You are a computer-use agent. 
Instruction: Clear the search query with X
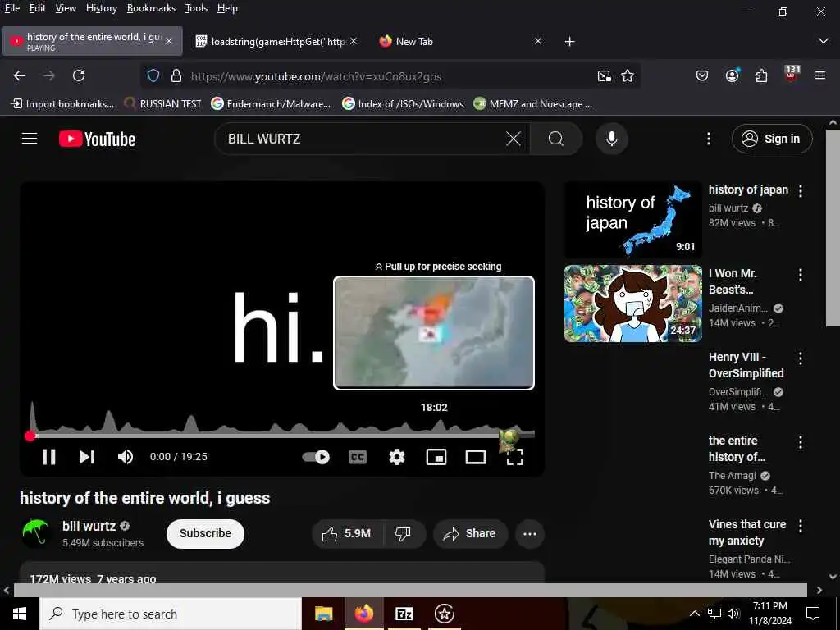pyautogui.click(x=514, y=139)
